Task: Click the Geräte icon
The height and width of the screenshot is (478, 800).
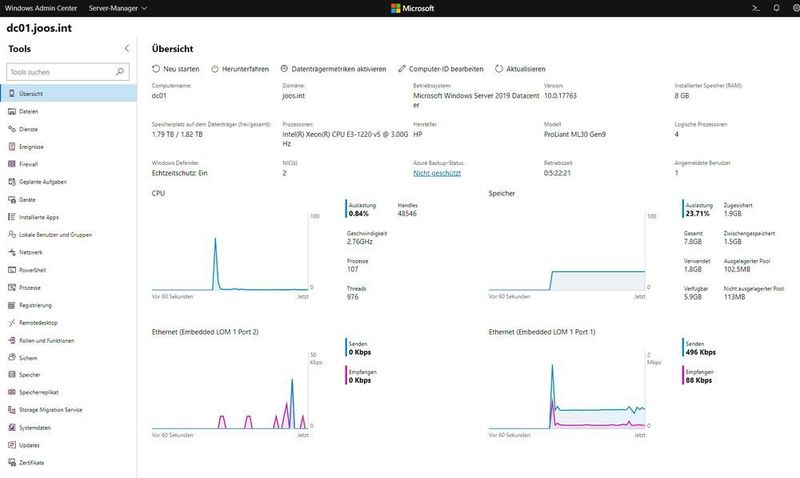Action: pos(12,199)
